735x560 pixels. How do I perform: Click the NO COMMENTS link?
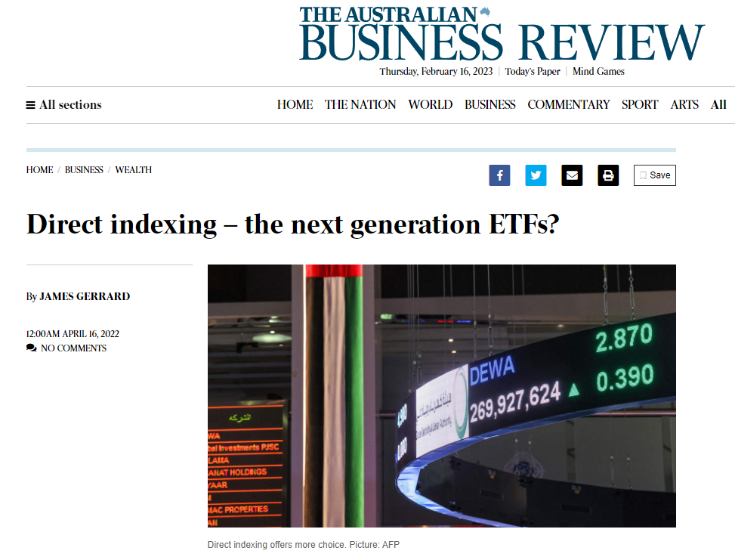[73, 348]
